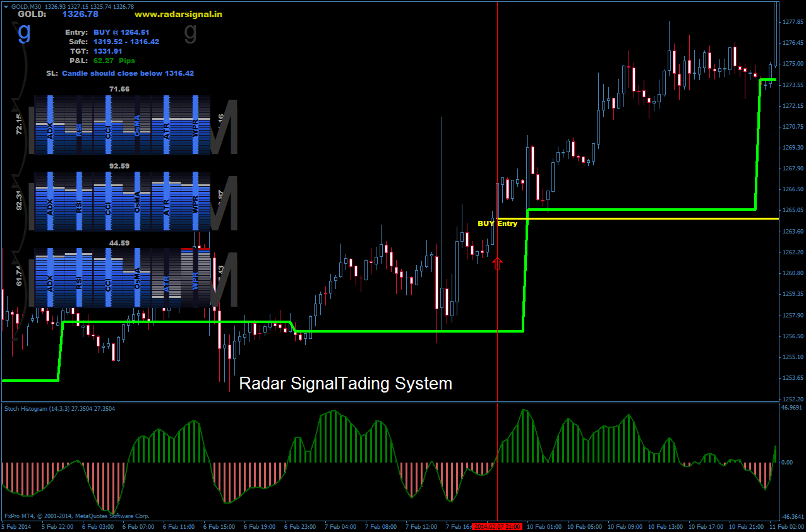Click the 92.59 strength value above middle panel
Image resolution: width=806 pixels, height=532 pixels.
pyautogui.click(x=119, y=166)
